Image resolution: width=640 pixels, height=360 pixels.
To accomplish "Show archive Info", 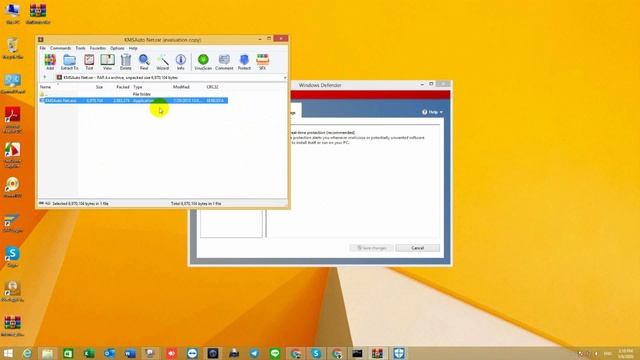I will pyautogui.click(x=180, y=62).
